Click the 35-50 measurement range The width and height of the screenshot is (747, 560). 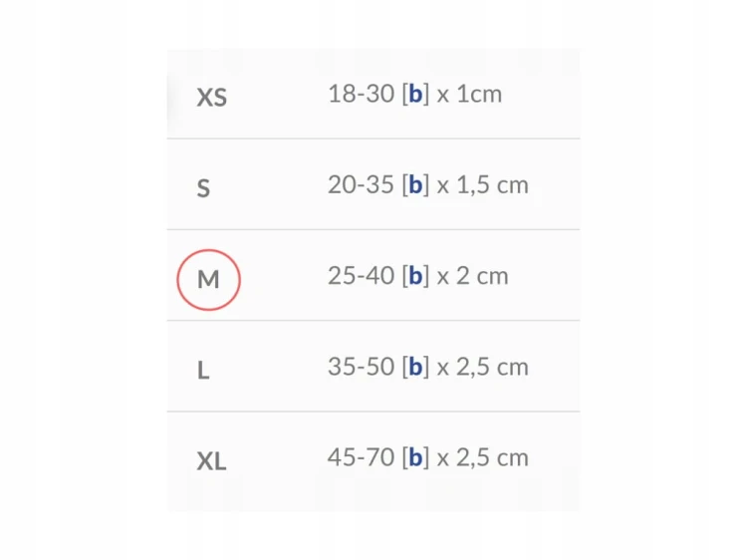[x=362, y=367]
